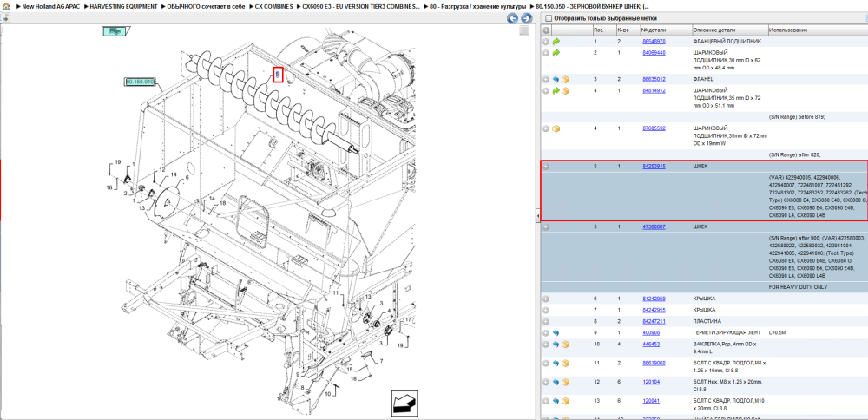The image size is (868, 420).
Task: Open part number link 86548970
Action: (x=654, y=42)
